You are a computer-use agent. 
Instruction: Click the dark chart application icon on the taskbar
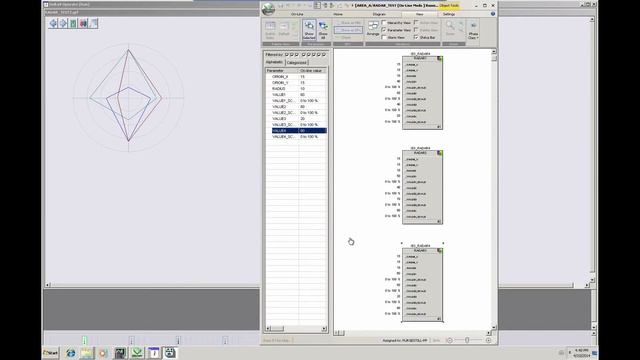(120, 353)
